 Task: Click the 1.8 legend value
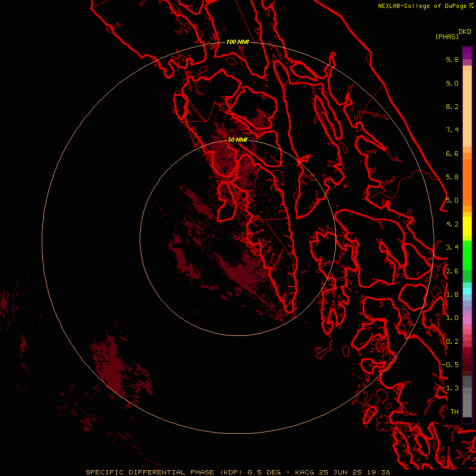[452, 295]
